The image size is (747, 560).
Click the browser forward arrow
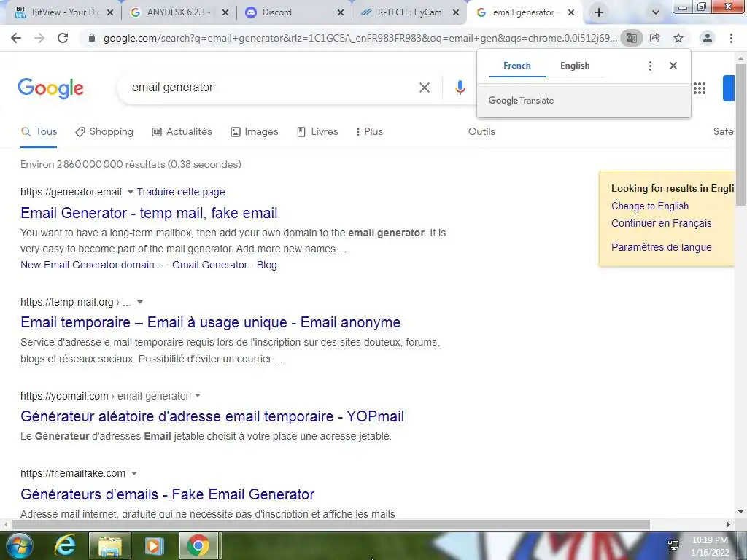(39, 38)
